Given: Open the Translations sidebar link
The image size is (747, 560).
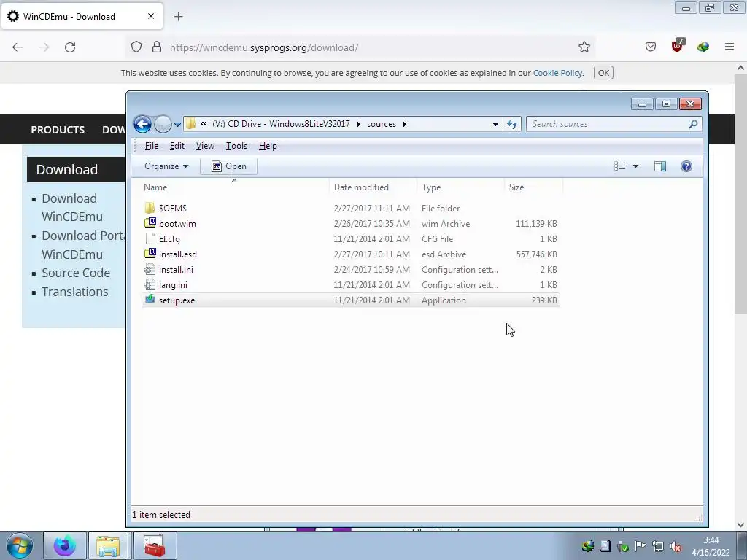Looking at the screenshot, I should pos(75,292).
